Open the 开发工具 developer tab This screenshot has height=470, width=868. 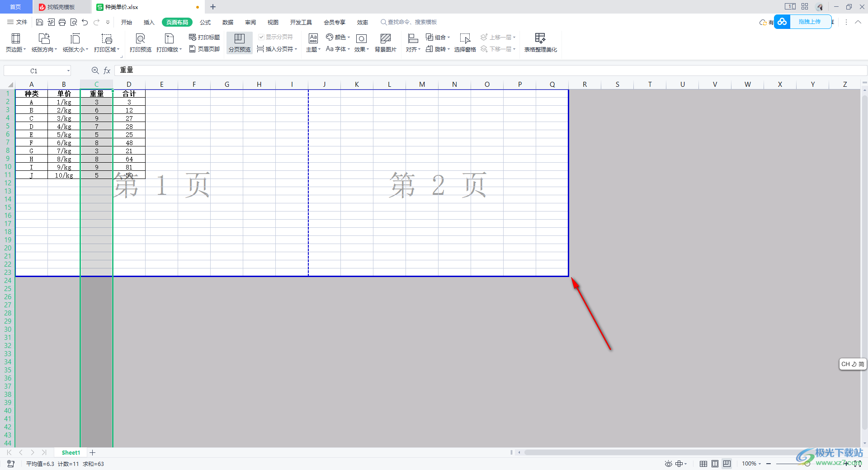coord(301,22)
